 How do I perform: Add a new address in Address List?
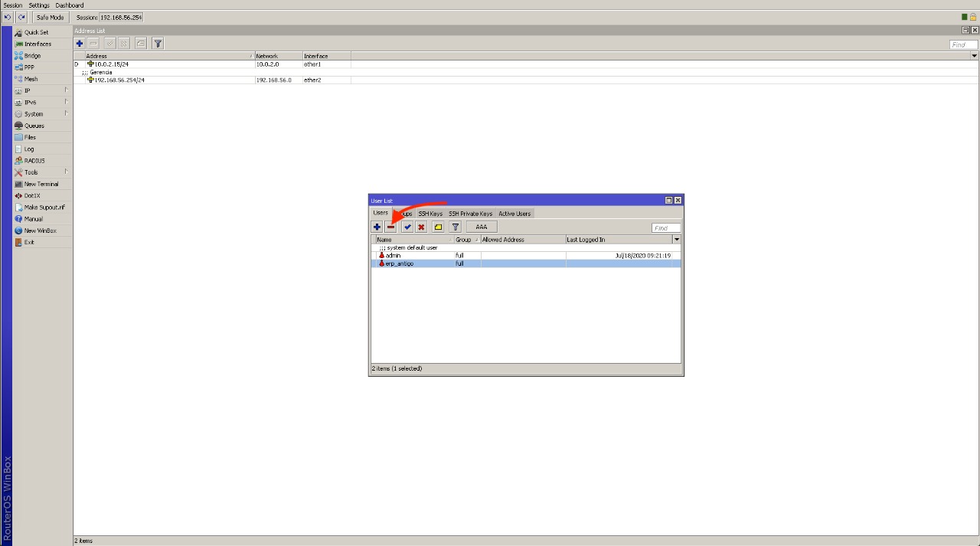pyautogui.click(x=80, y=44)
